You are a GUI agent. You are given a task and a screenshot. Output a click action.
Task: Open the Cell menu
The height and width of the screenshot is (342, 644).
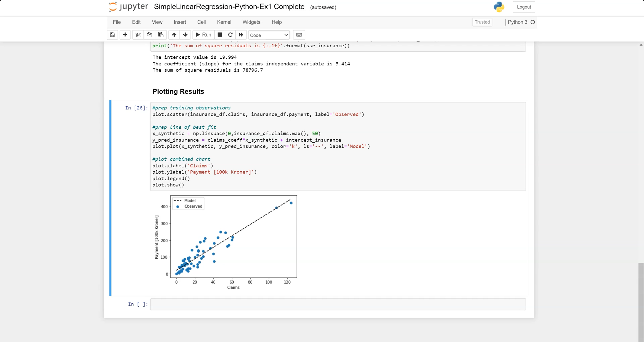201,22
